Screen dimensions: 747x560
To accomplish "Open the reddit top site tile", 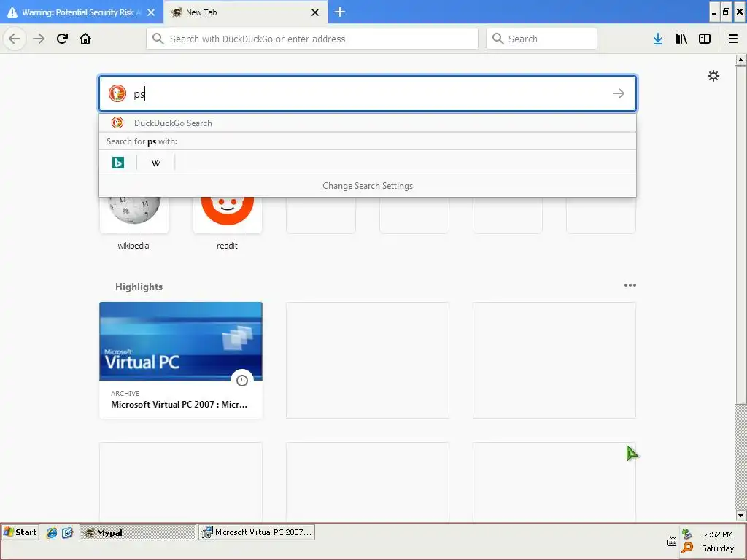I will tap(228, 214).
